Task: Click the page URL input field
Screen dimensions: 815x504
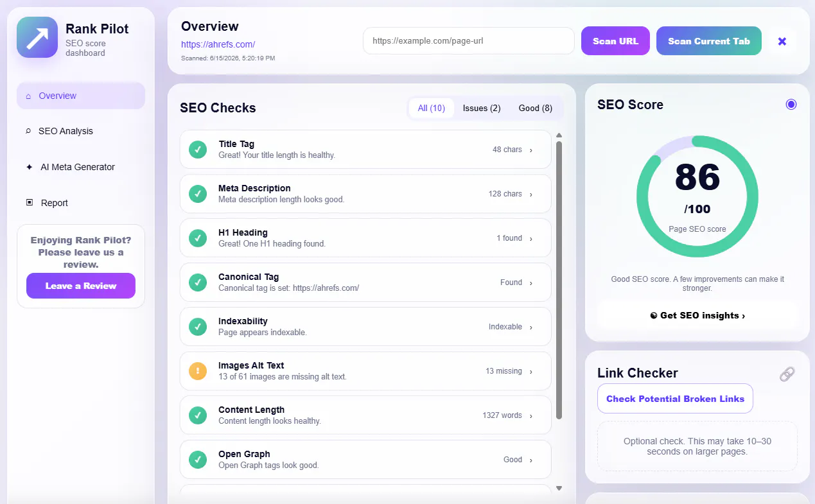Action: coord(469,41)
